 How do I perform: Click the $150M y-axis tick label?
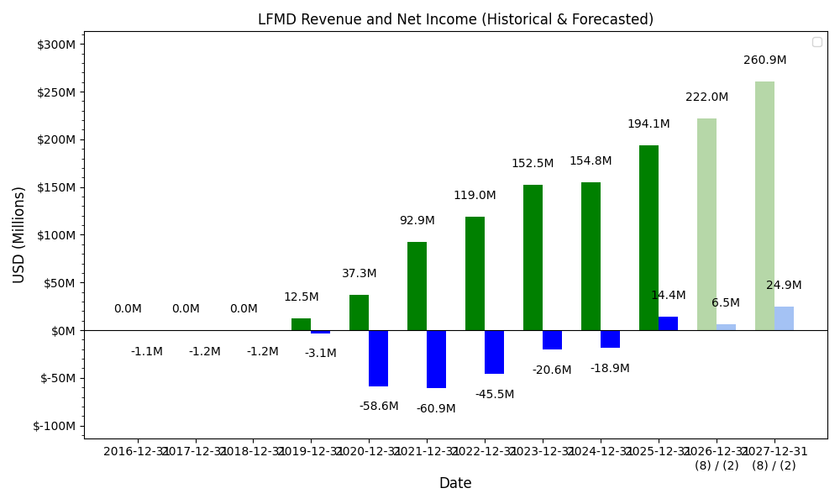56,187
